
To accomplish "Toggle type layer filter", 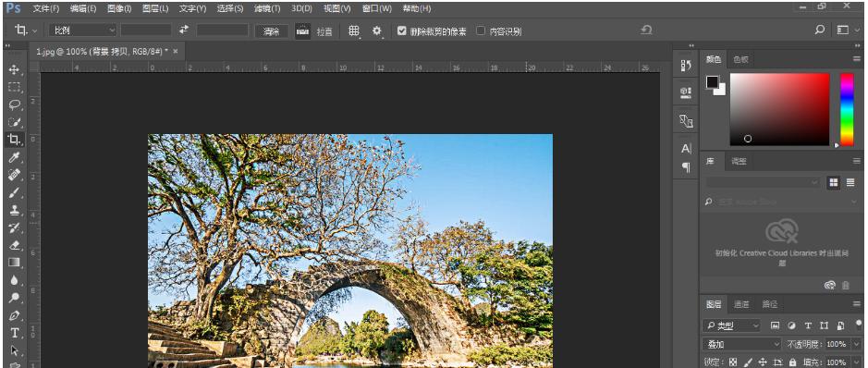I will click(808, 326).
